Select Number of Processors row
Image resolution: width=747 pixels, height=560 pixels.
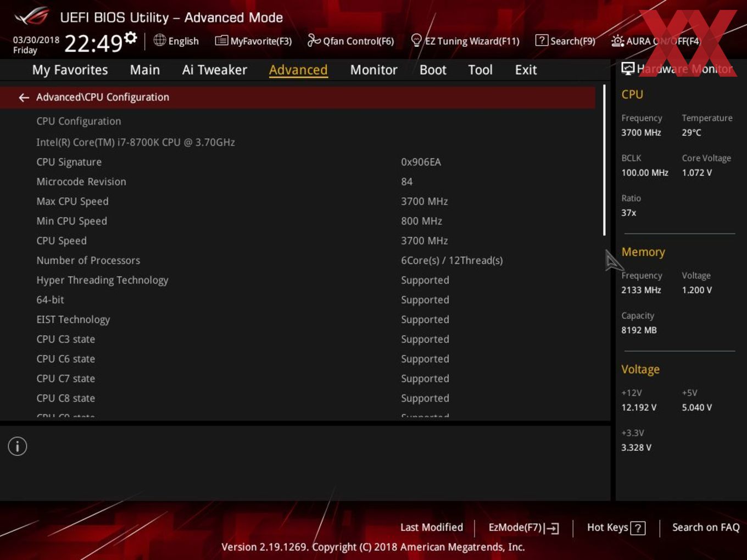coord(297,261)
